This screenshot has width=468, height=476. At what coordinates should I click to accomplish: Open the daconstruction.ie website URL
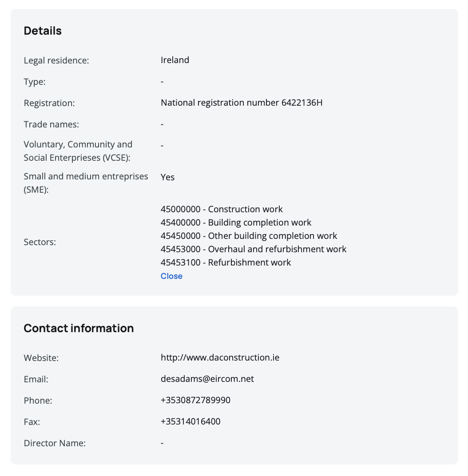pyautogui.click(x=220, y=357)
